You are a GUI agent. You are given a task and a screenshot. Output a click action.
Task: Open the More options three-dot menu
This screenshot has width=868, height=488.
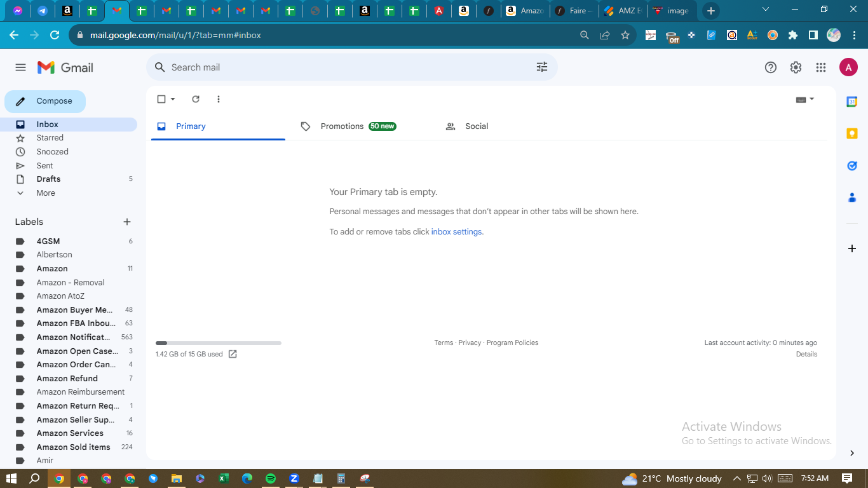pyautogui.click(x=219, y=99)
